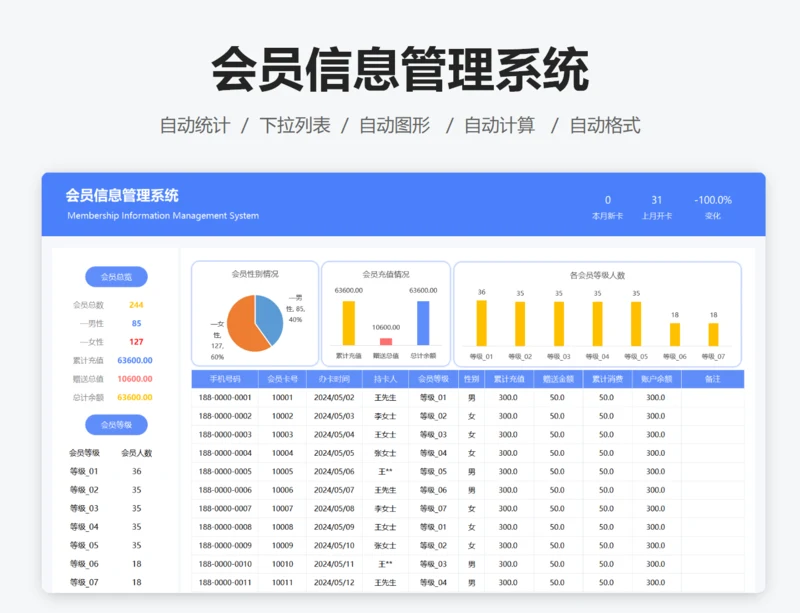Click the date cell 2024/05/08
This screenshot has height=613, width=800.
(x=334, y=508)
